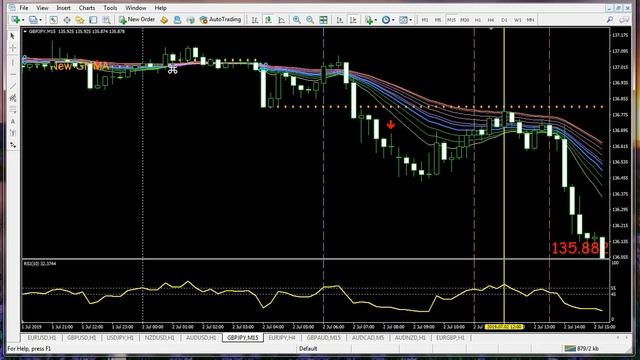Switch to bar chart display
The height and width of the screenshot is (360, 640).
click(255, 20)
